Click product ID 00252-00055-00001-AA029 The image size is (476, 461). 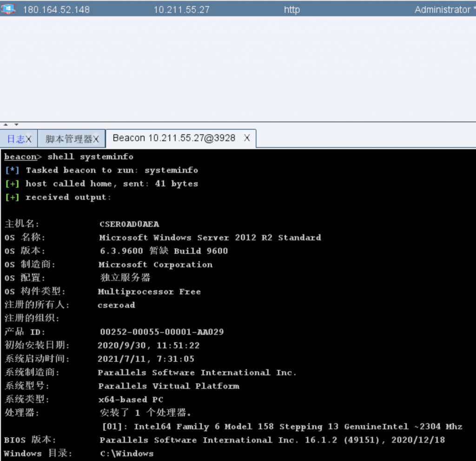coord(162,332)
